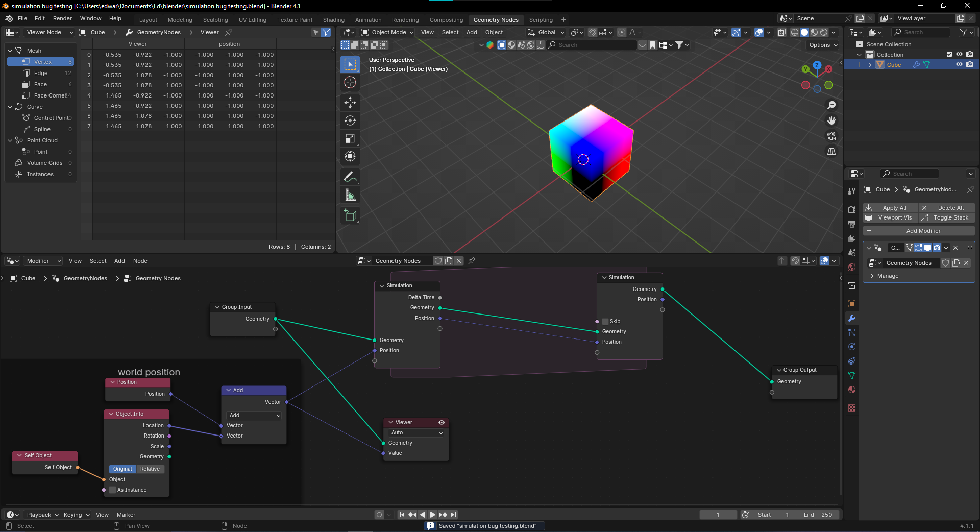Screen dimensions: 980x532
Task: Open the Material properties tab icon
Action: pyautogui.click(x=851, y=390)
